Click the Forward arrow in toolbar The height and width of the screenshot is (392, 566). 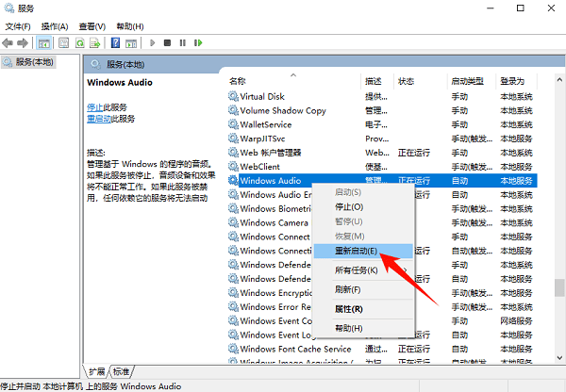click(24, 42)
